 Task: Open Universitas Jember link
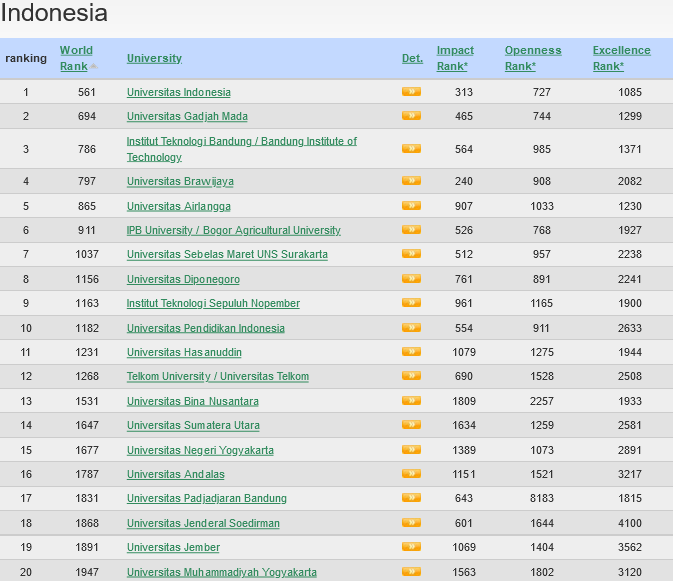[173, 547]
